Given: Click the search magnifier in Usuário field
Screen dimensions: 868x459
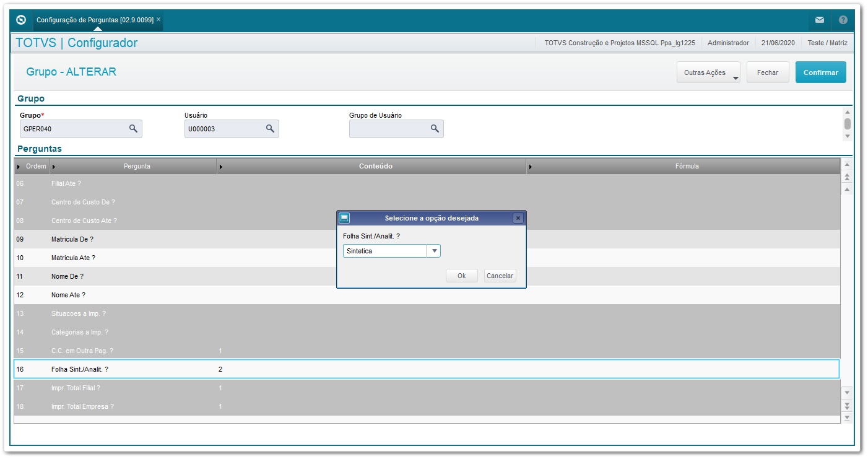Looking at the screenshot, I should click(x=270, y=128).
